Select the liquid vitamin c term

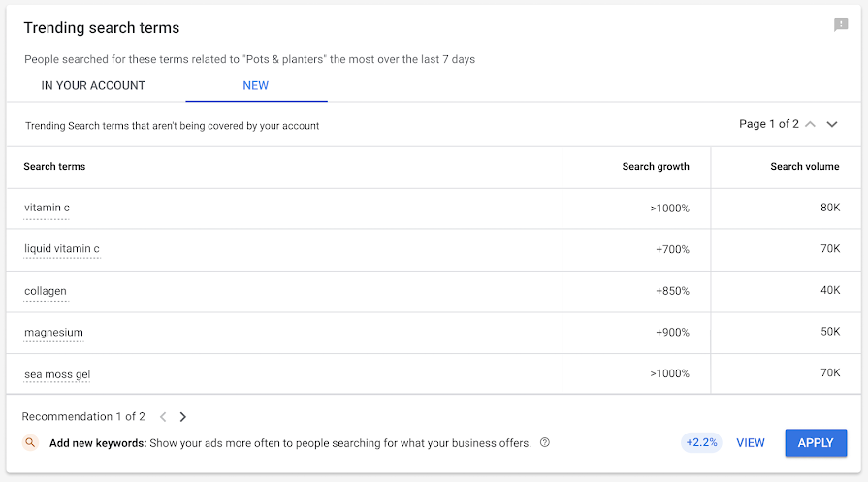coord(62,249)
